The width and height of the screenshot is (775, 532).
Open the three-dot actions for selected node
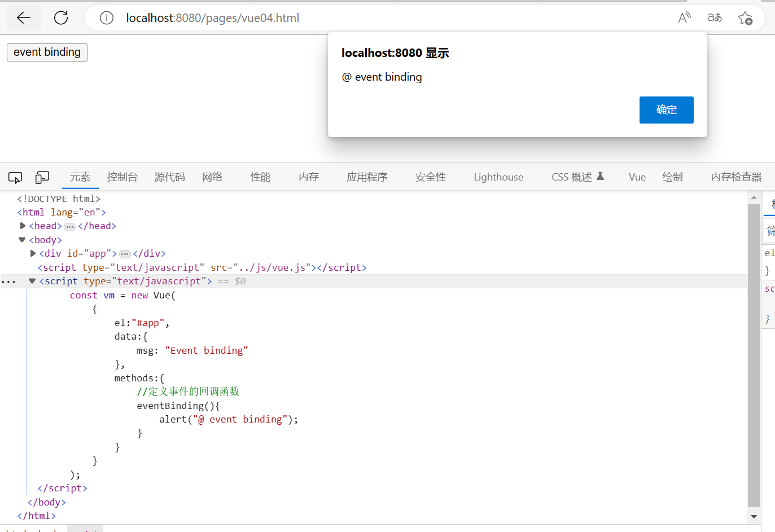(8, 282)
